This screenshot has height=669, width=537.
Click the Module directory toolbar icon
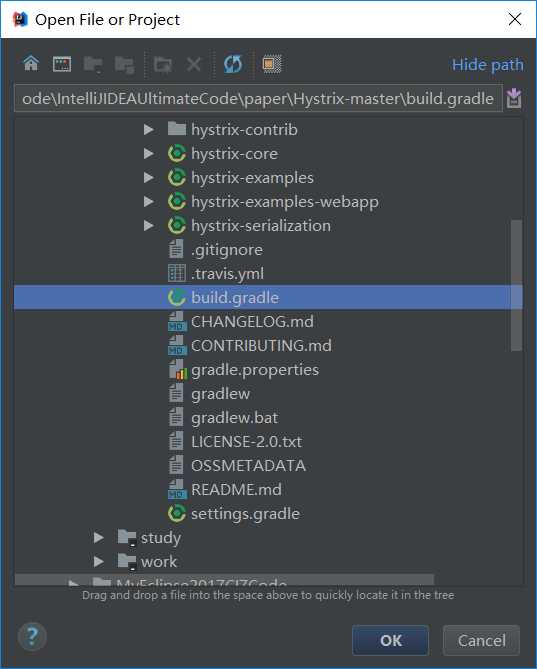125,65
